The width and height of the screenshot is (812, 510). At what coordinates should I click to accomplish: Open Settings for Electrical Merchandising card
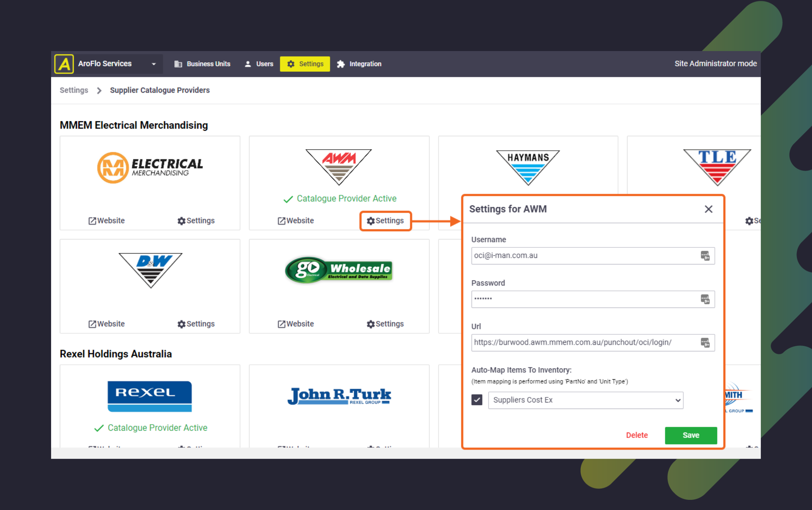tap(196, 221)
